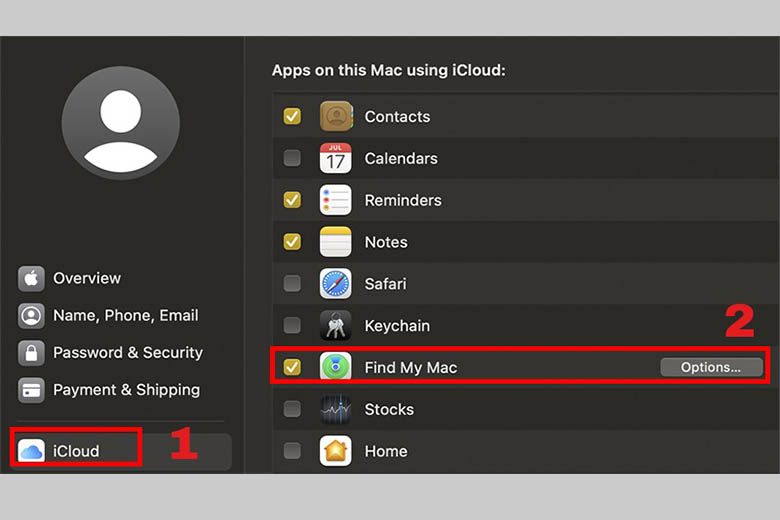Click the 'Apps on this Mac using iCloud:' heading
Image resolution: width=780 pixels, height=520 pixels.
[x=389, y=70]
